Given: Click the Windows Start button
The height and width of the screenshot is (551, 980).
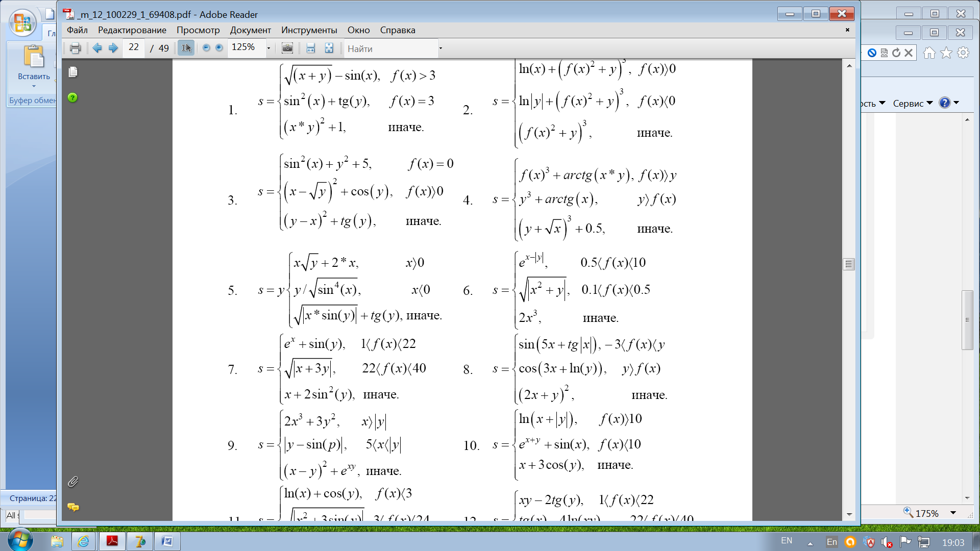Looking at the screenshot, I should 20,541.
